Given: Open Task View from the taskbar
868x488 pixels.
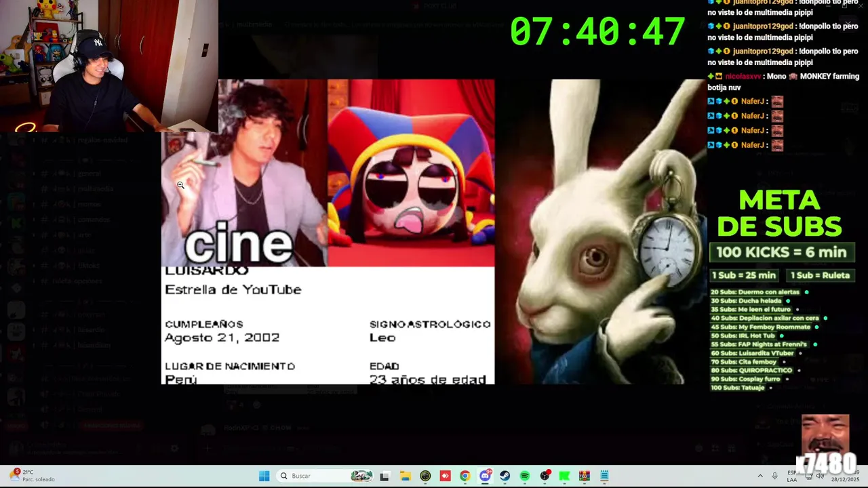Looking at the screenshot, I should pyautogui.click(x=384, y=476).
